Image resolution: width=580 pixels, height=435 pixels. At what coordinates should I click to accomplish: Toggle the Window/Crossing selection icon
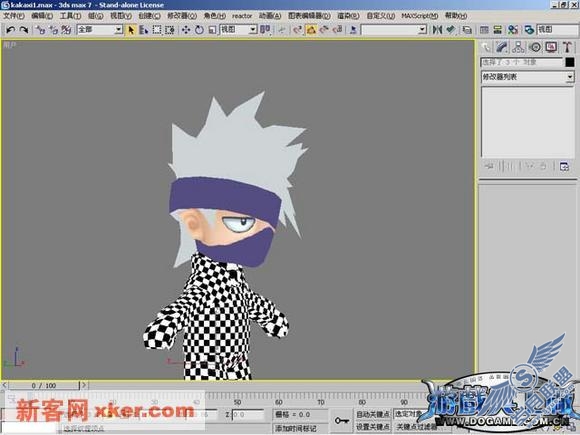point(170,30)
